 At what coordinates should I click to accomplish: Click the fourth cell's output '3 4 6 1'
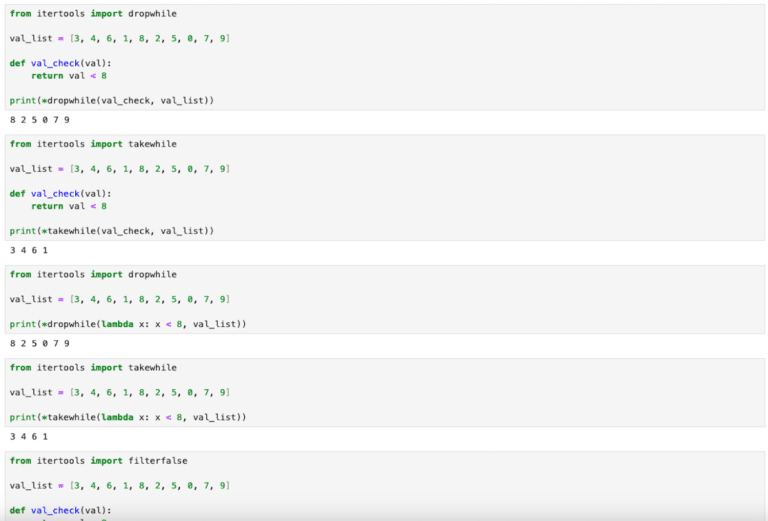tap(29, 436)
